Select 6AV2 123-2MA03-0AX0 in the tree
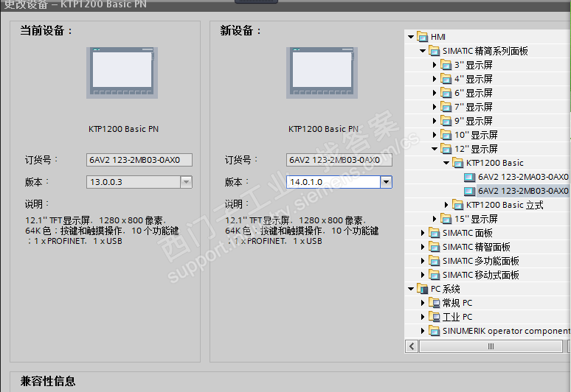 pyautogui.click(x=523, y=177)
